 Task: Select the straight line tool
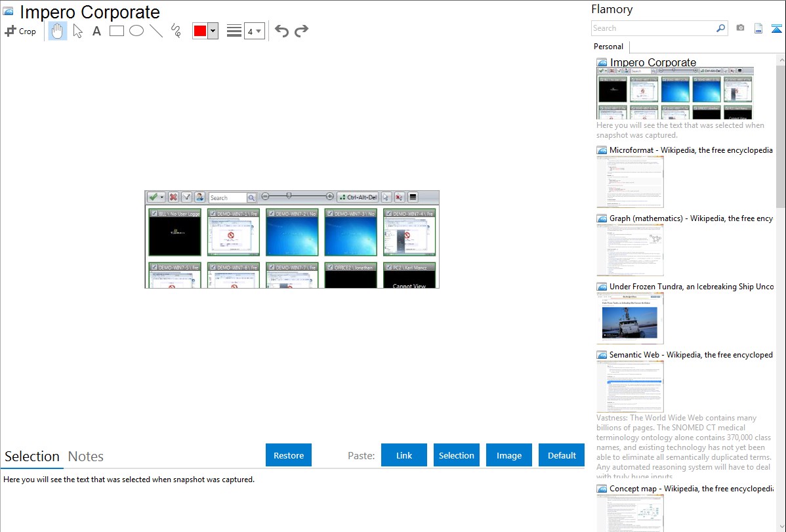[x=156, y=31]
